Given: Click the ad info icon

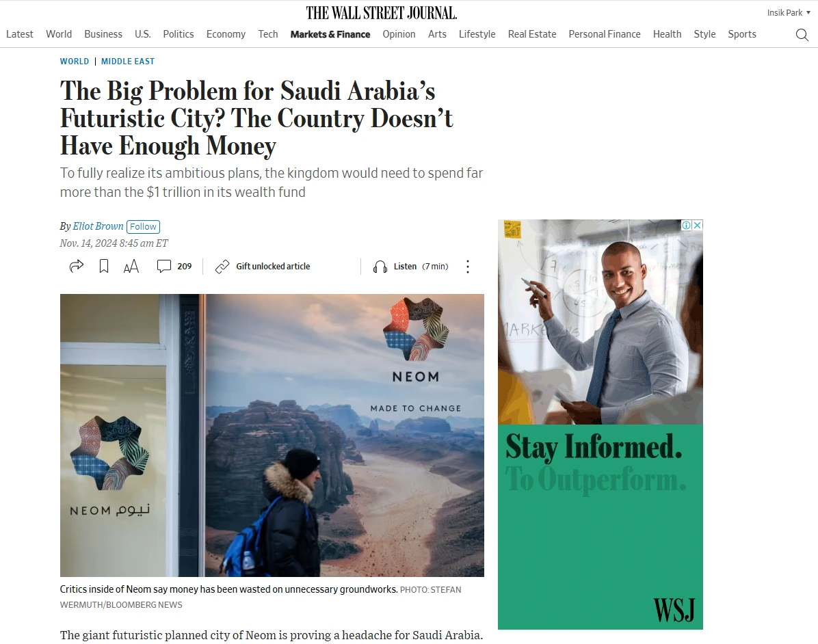Looking at the screenshot, I should (687, 226).
